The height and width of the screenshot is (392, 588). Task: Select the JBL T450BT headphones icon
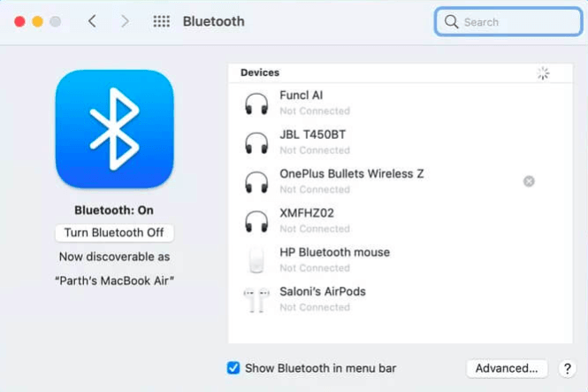[256, 143]
